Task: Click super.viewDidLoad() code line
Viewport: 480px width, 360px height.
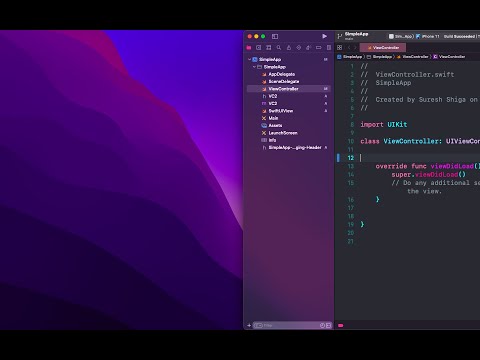Action: tap(429, 174)
